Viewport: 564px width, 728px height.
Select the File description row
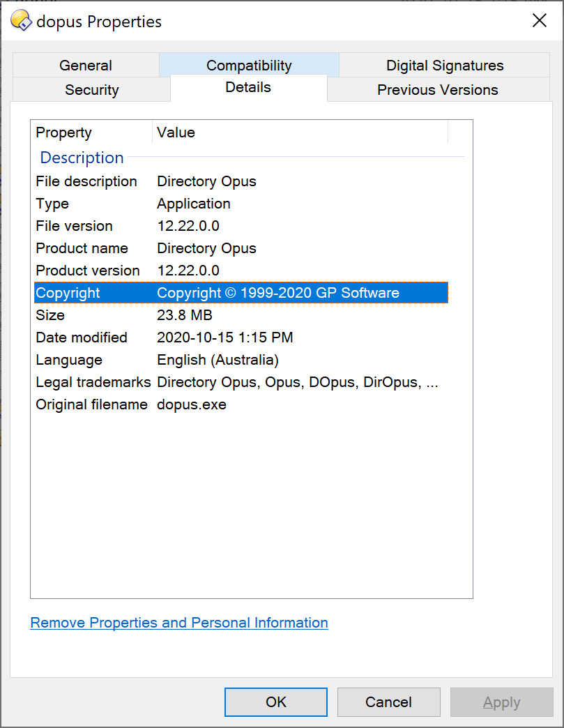point(241,181)
